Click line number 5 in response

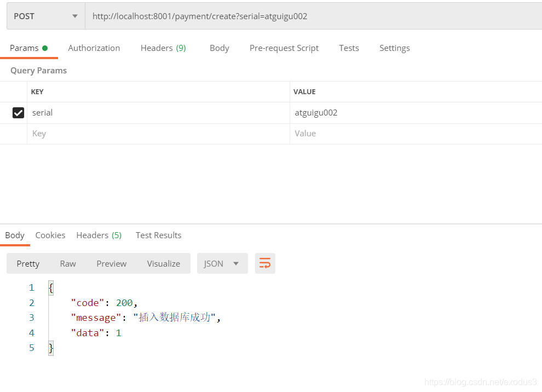click(31, 348)
